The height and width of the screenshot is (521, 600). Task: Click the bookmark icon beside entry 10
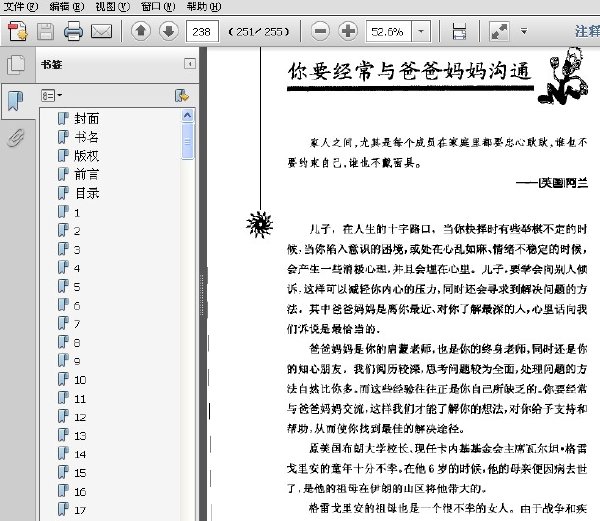point(63,380)
